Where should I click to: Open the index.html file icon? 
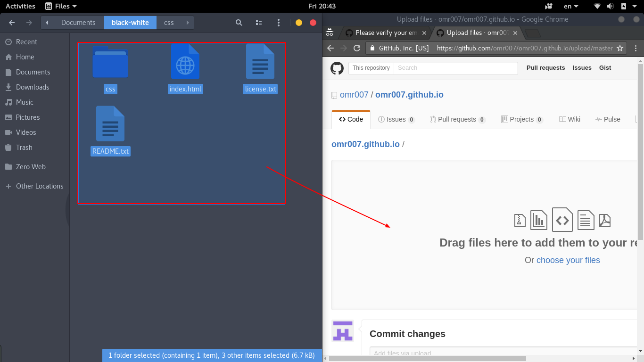coord(185,62)
